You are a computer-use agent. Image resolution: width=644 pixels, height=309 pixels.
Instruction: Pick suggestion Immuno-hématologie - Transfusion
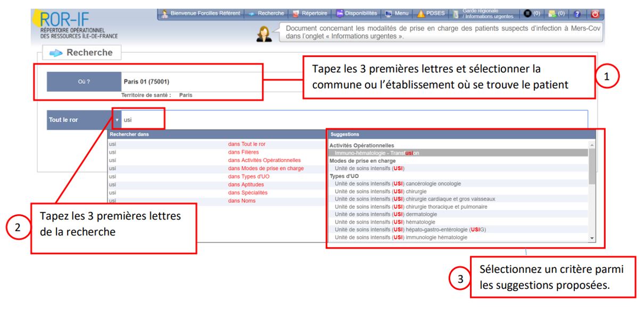[377, 153]
